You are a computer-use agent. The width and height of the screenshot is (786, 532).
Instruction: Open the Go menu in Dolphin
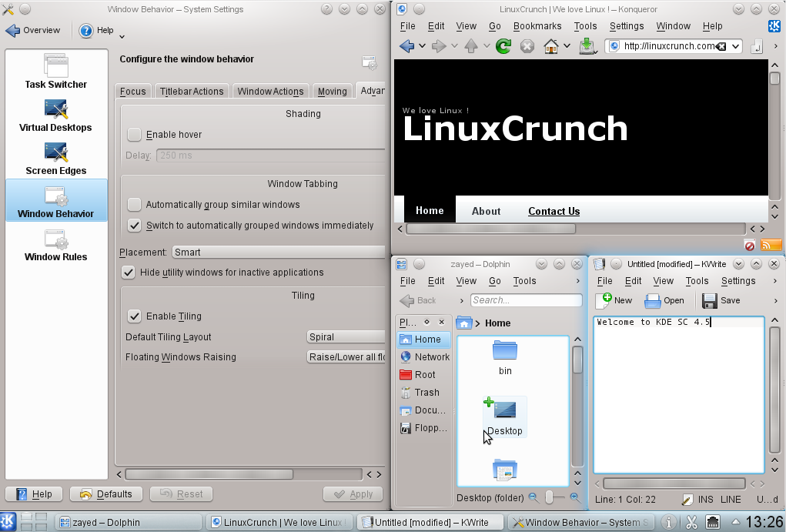coord(495,281)
